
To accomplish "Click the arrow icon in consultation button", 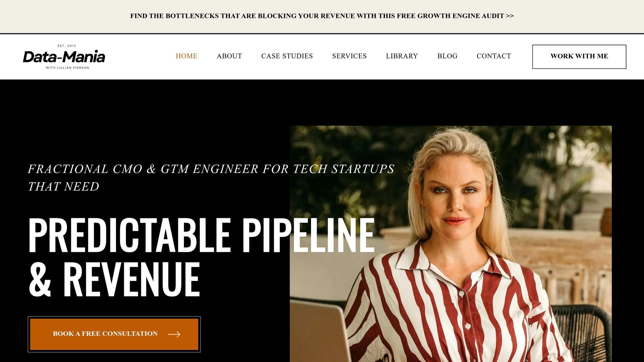I will coord(174,334).
